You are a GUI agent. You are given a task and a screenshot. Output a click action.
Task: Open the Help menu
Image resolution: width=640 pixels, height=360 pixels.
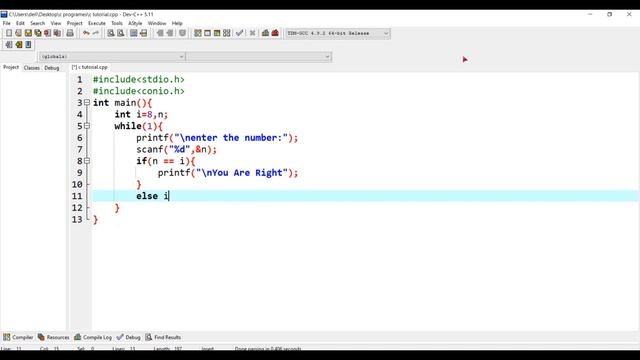point(177,23)
